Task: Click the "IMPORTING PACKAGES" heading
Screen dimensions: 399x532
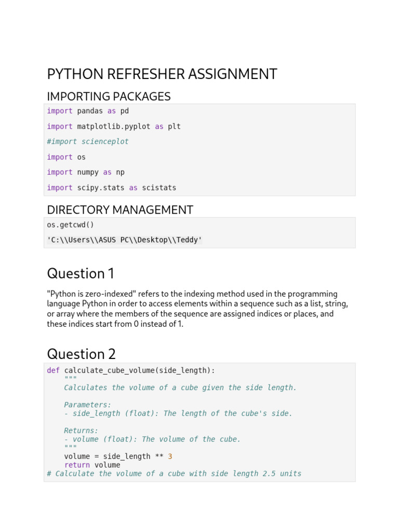Action: [109, 96]
